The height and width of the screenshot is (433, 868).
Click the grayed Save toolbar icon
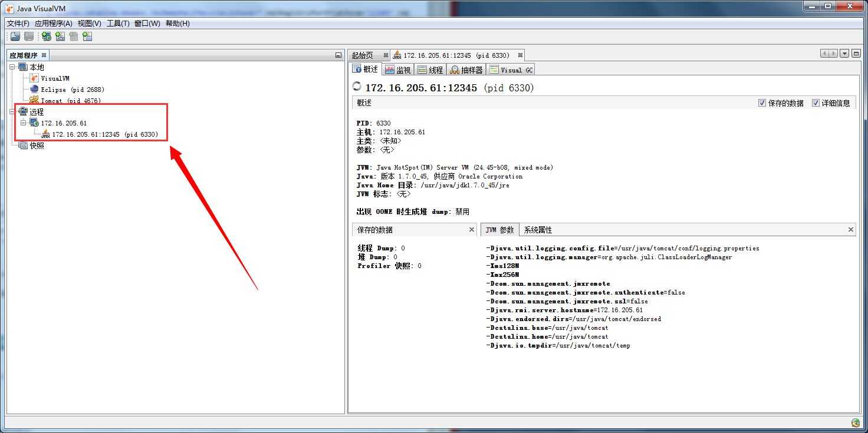28,37
